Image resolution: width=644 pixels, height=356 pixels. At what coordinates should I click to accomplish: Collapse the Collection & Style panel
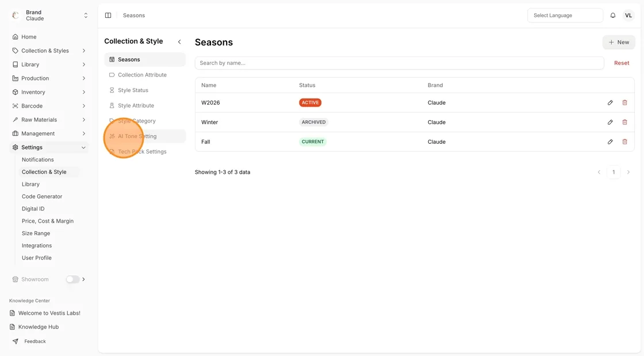pos(179,41)
